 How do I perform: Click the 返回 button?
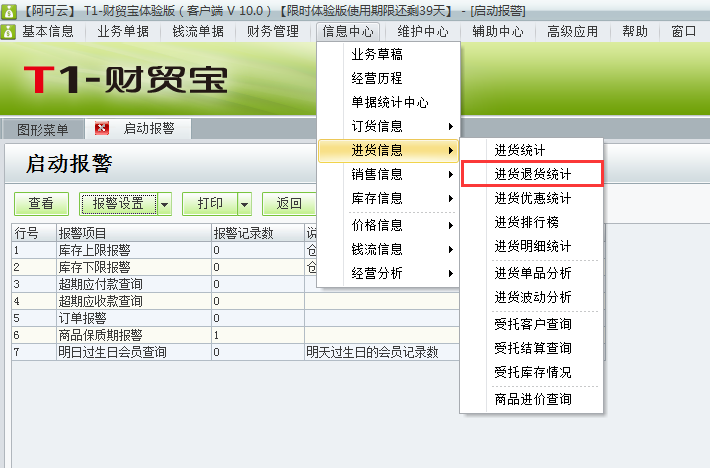(289, 204)
